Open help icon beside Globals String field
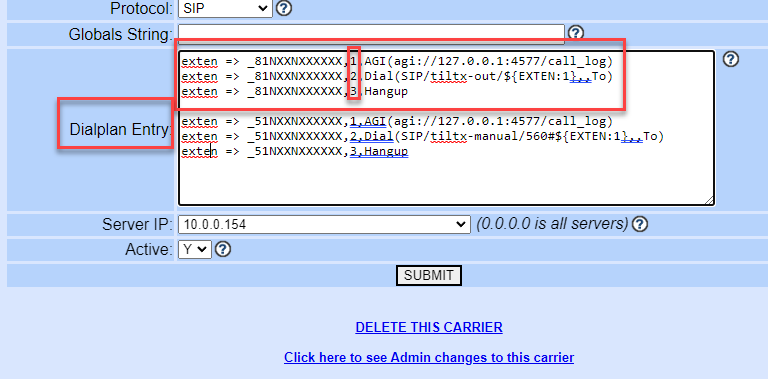The width and height of the screenshot is (768, 379). click(x=576, y=33)
